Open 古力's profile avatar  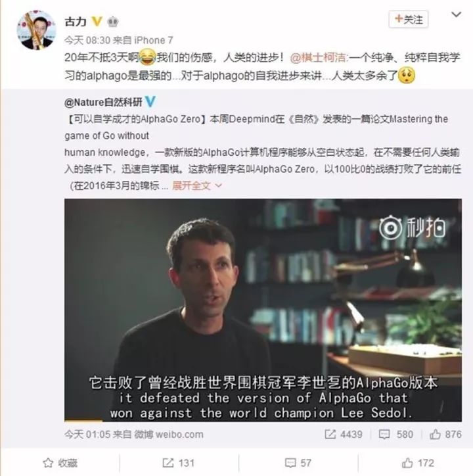click(35, 30)
